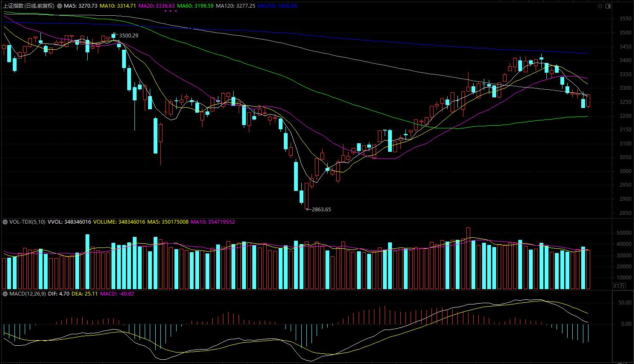Select the MA20: 3336.63 indicator label

point(157,6)
